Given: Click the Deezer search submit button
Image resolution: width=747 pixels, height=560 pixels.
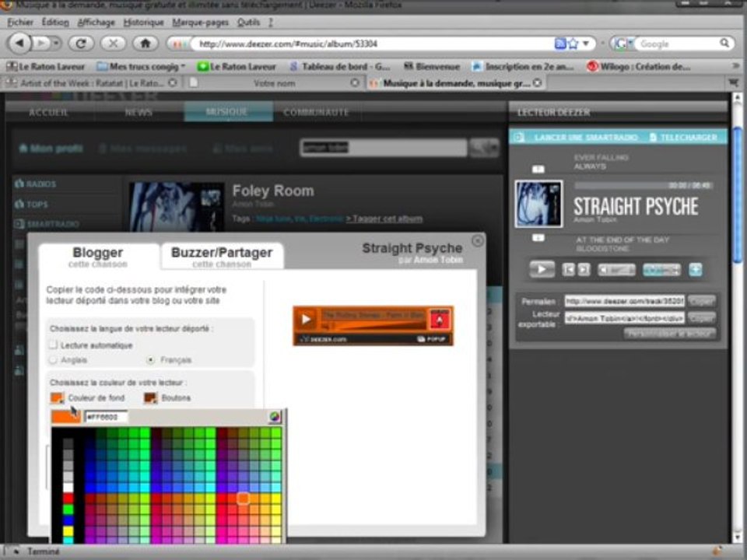Looking at the screenshot, I should (484, 148).
